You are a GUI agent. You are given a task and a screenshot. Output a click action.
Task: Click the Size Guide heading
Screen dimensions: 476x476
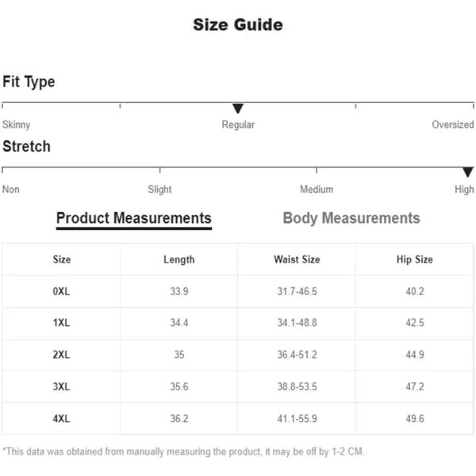click(x=238, y=25)
